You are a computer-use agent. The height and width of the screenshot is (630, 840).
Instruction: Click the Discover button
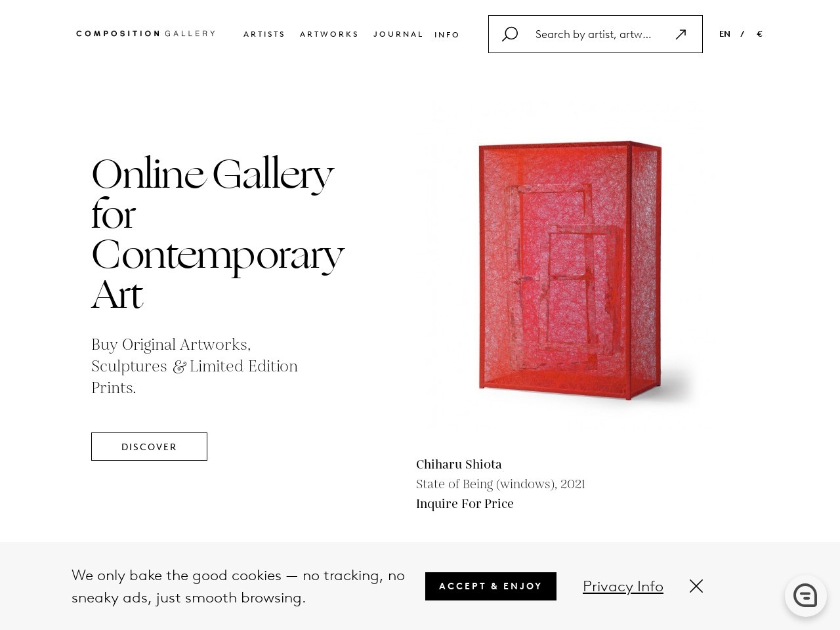click(149, 446)
